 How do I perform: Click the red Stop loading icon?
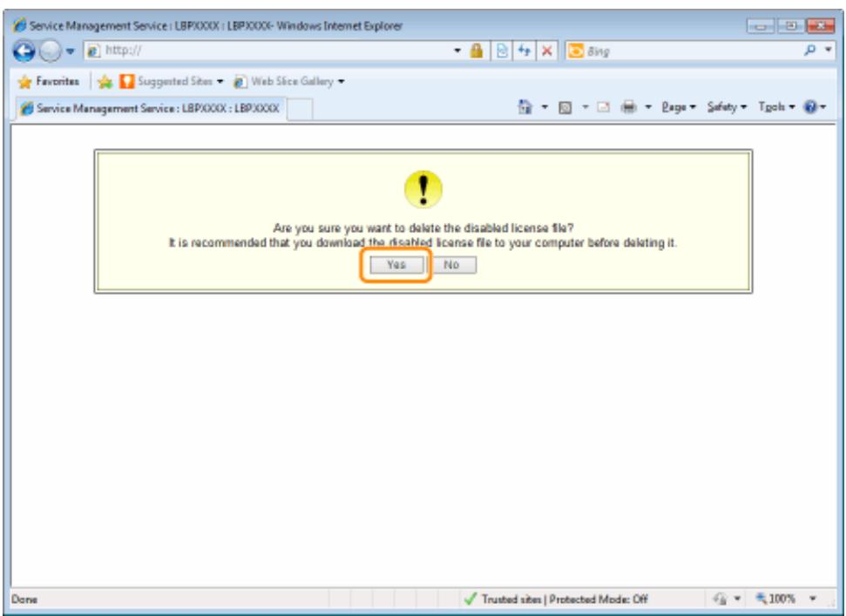tap(546, 51)
